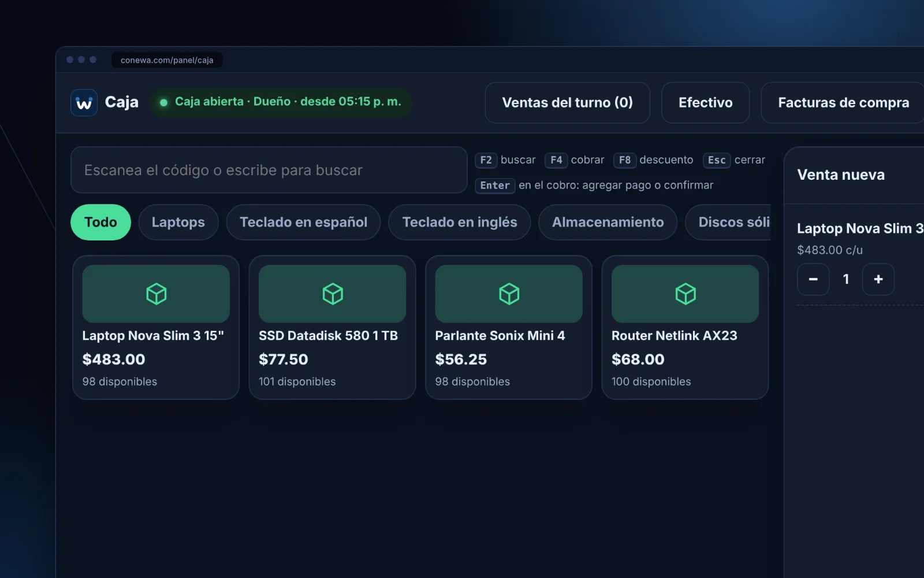Click the cart quantity value 1
The height and width of the screenshot is (578, 924).
click(846, 279)
